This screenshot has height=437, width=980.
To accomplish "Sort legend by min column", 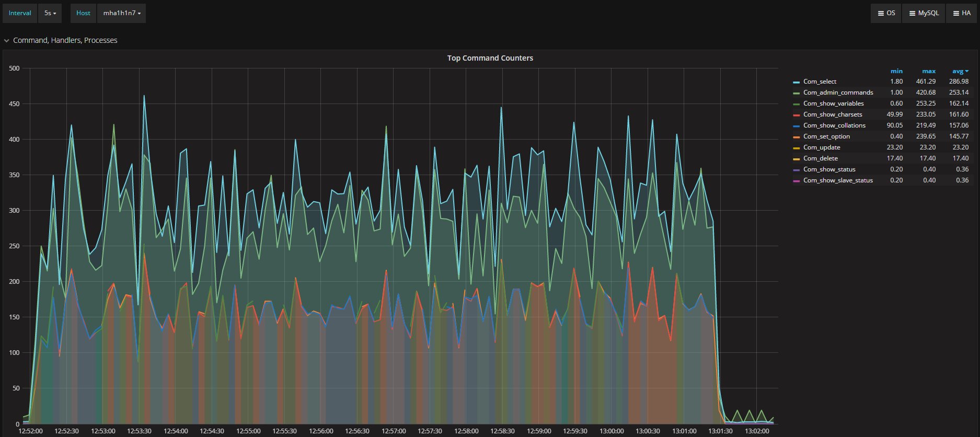I will pos(896,71).
